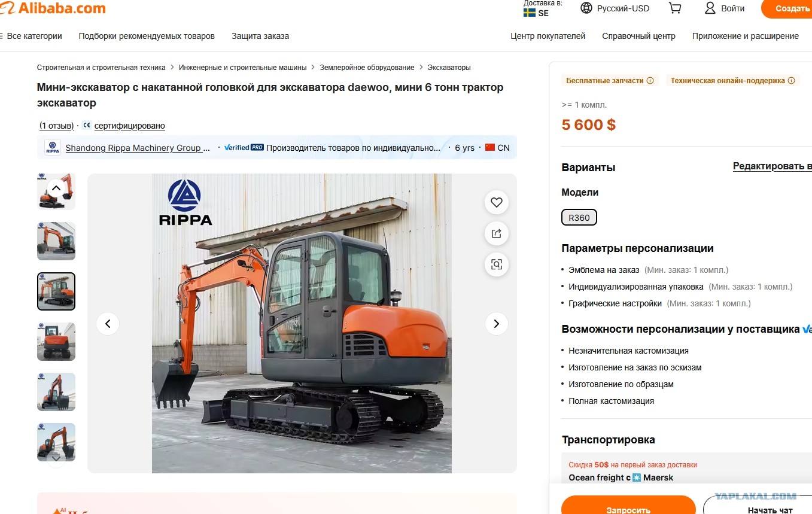
Task: Open Справочный центр menu item
Action: (x=638, y=36)
